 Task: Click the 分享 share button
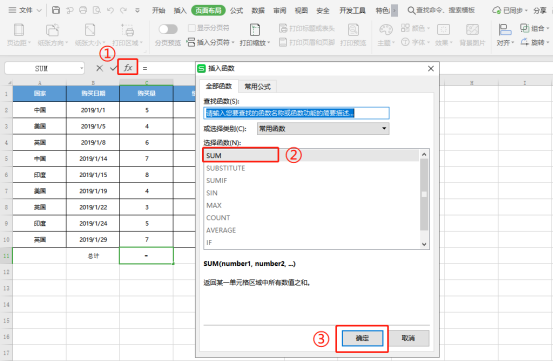(x=540, y=11)
